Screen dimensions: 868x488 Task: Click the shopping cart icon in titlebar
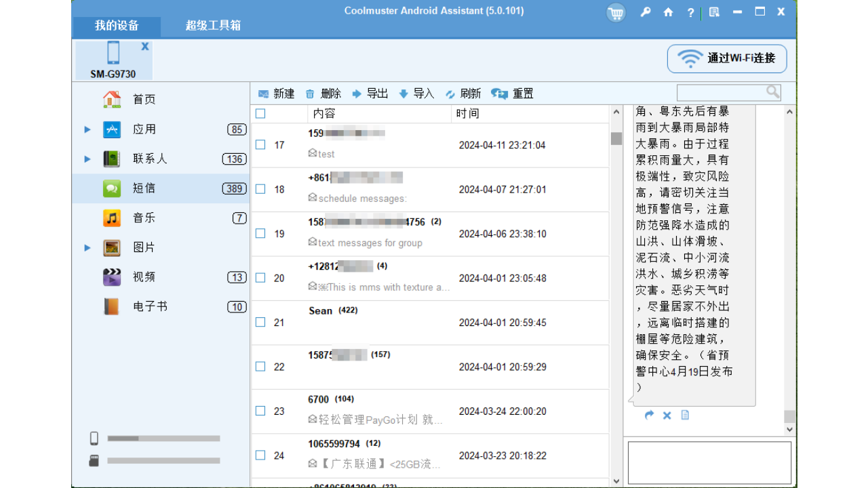[615, 12]
